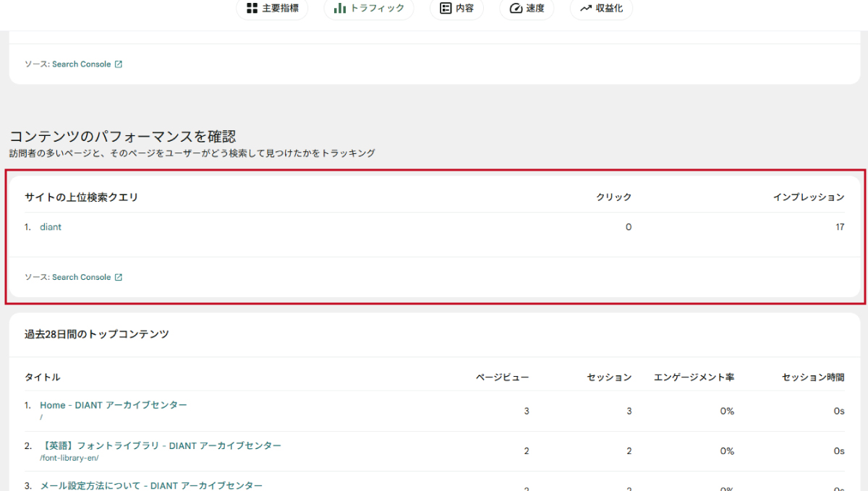The width and height of the screenshot is (868, 491).
Task: Click external link icon in 上位検索クエリ card footer
Action: click(x=119, y=278)
